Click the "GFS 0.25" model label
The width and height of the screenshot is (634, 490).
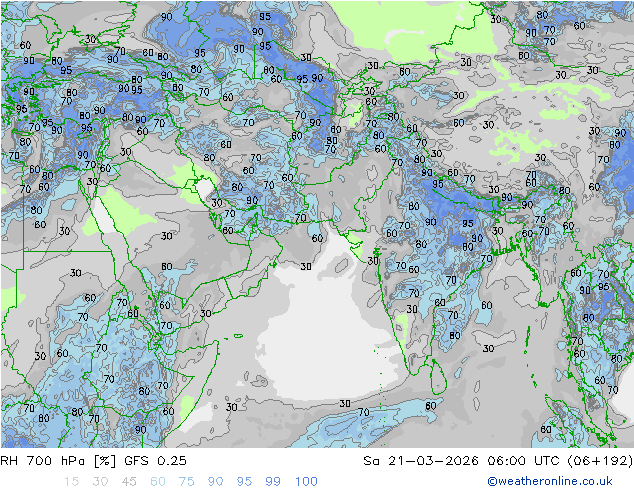156,460
